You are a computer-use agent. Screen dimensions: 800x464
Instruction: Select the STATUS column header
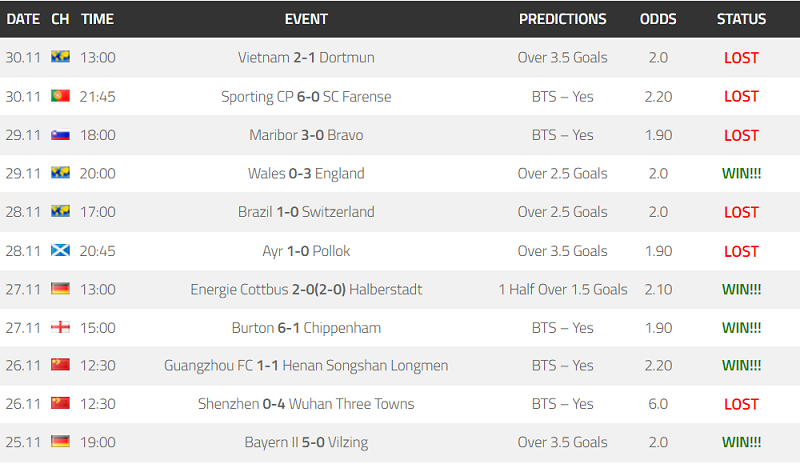(741, 19)
